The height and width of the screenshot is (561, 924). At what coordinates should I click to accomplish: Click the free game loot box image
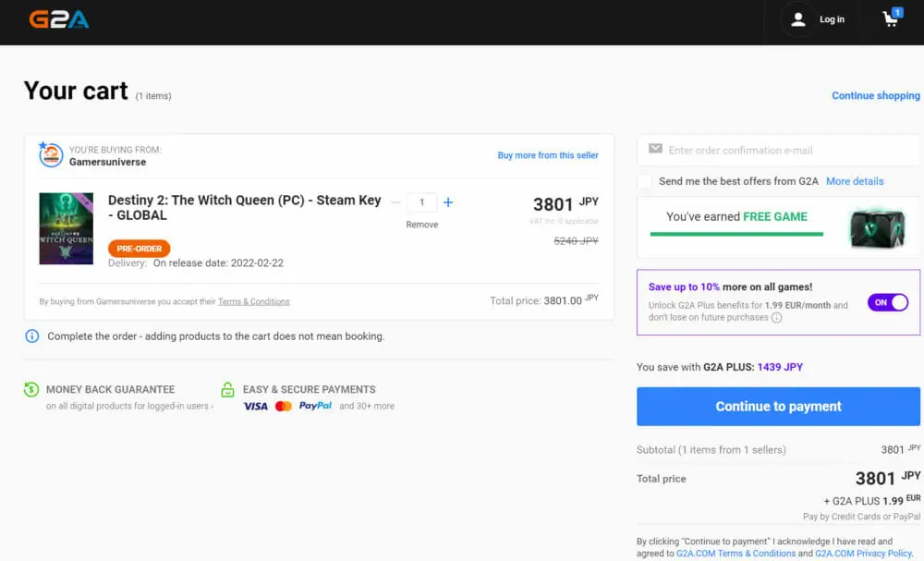pos(874,228)
